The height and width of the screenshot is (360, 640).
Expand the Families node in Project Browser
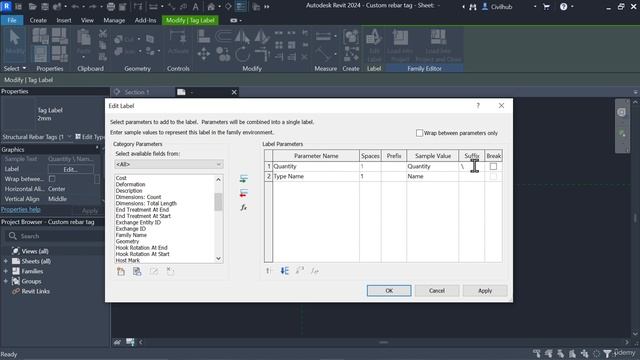[x=6, y=271]
